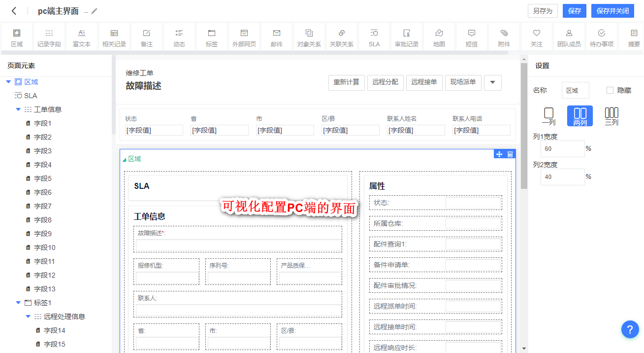Click the back arrow icon
The width and height of the screenshot is (644, 353).
pos(14,11)
